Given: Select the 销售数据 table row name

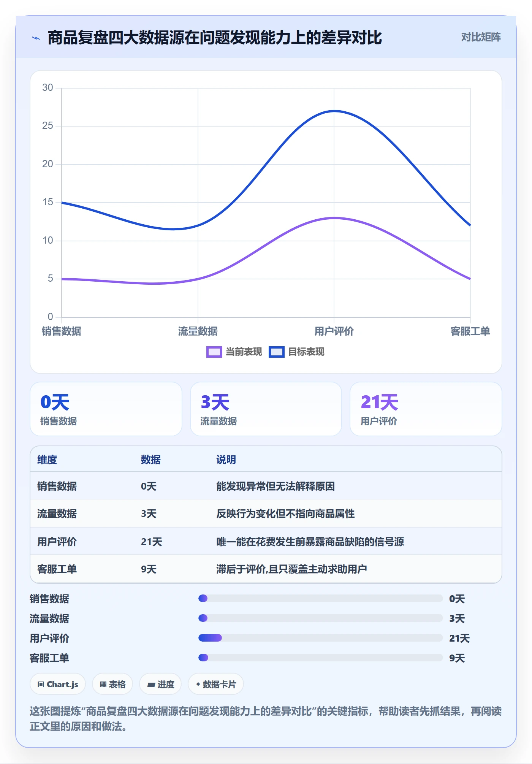Looking at the screenshot, I should click(57, 486).
